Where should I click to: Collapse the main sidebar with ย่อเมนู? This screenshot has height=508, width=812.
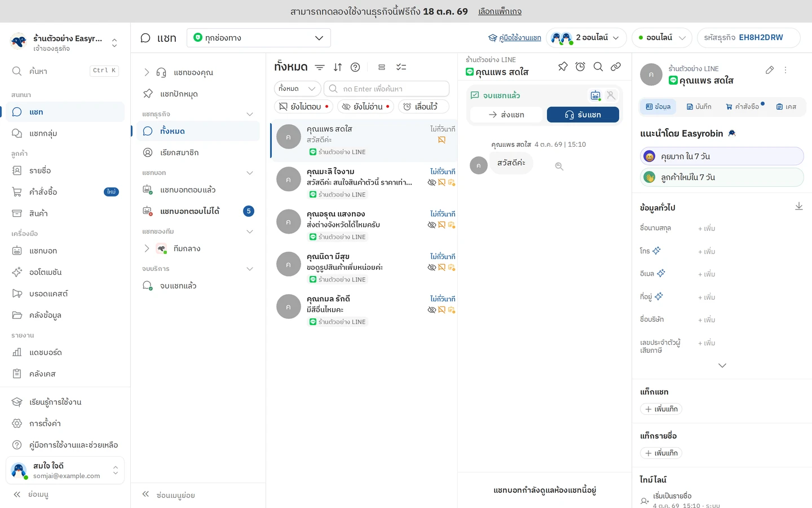coord(30,494)
